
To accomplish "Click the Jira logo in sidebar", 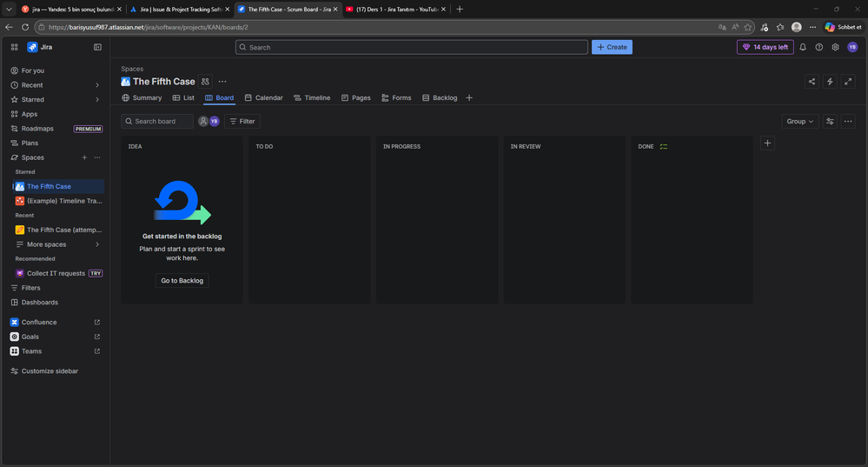I will click(32, 47).
